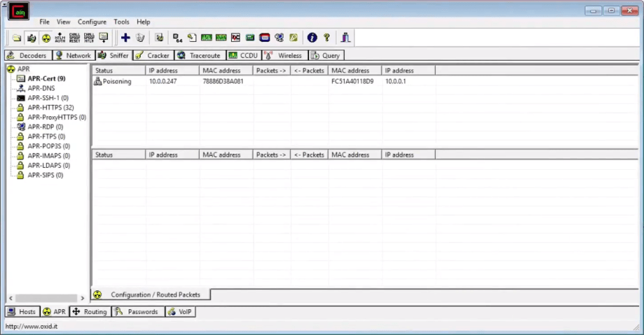Open the Configure menu
Viewport: 644px width, 335px height.
tap(92, 22)
